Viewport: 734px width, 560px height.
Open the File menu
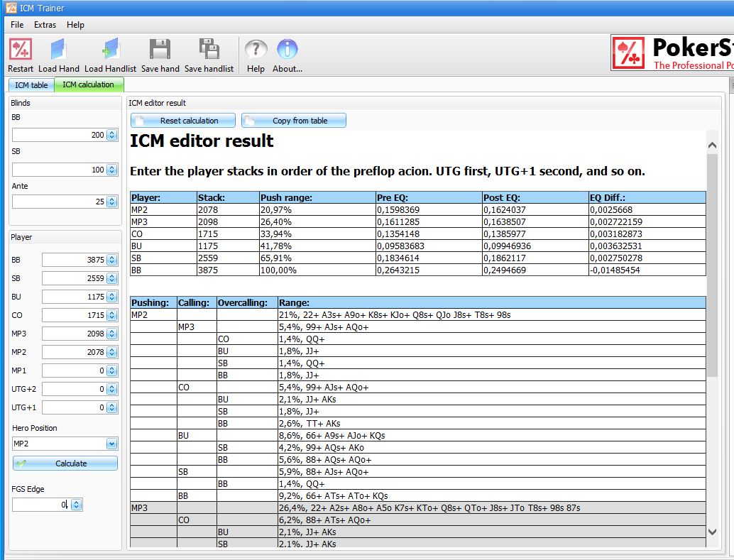pyautogui.click(x=17, y=25)
